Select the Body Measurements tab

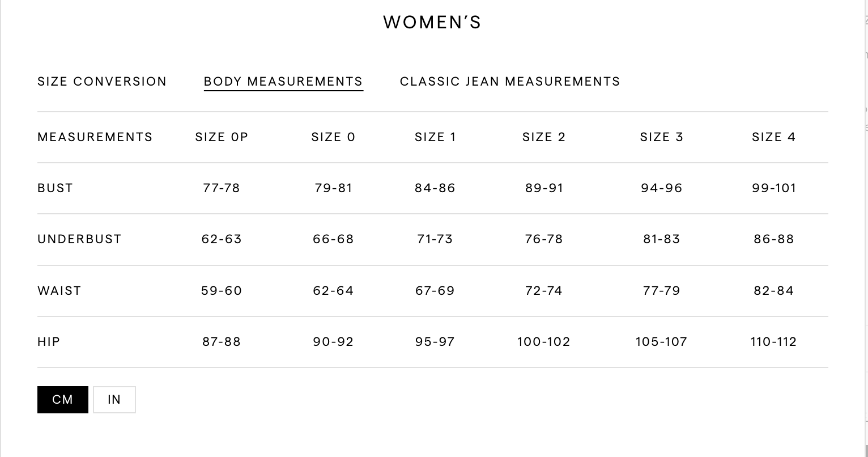coord(283,82)
